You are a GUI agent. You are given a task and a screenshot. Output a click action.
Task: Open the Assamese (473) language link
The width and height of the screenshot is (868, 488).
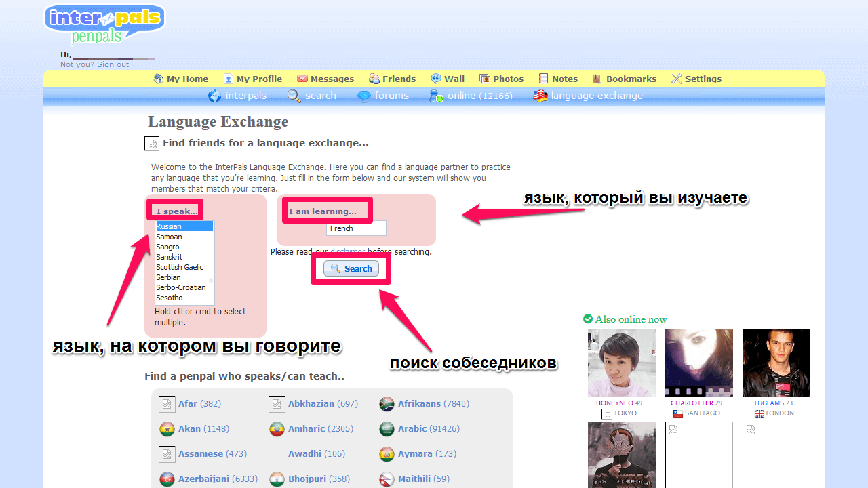212,454
